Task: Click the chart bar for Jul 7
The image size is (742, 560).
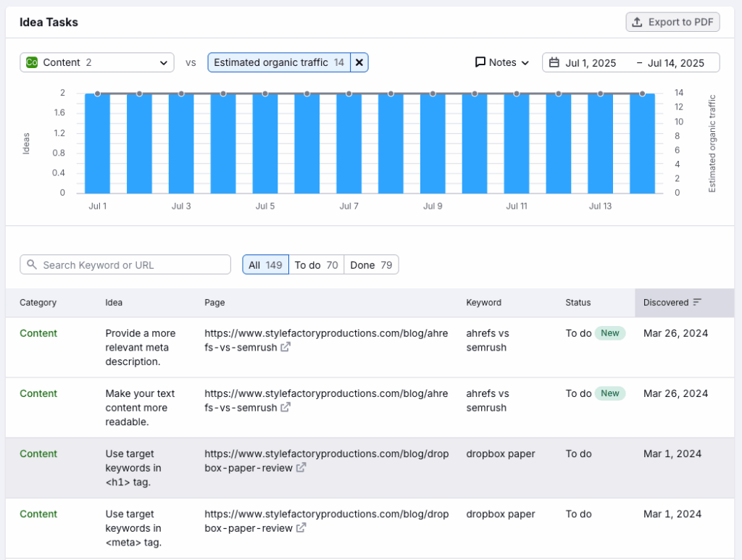Action: pos(349,143)
